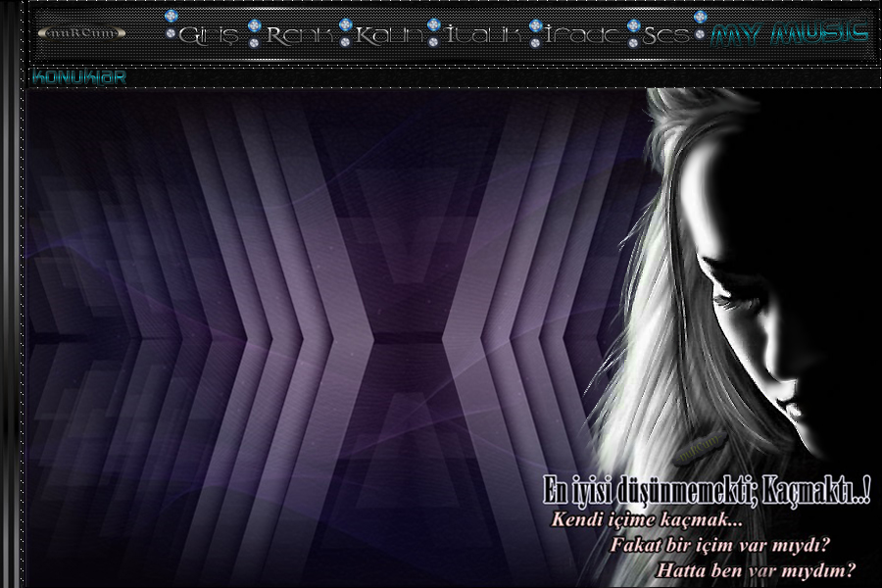Viewport: 882px width, 588px height.
Task: Click the blue orb left of MY MUSIC
Action: (700, 18)
